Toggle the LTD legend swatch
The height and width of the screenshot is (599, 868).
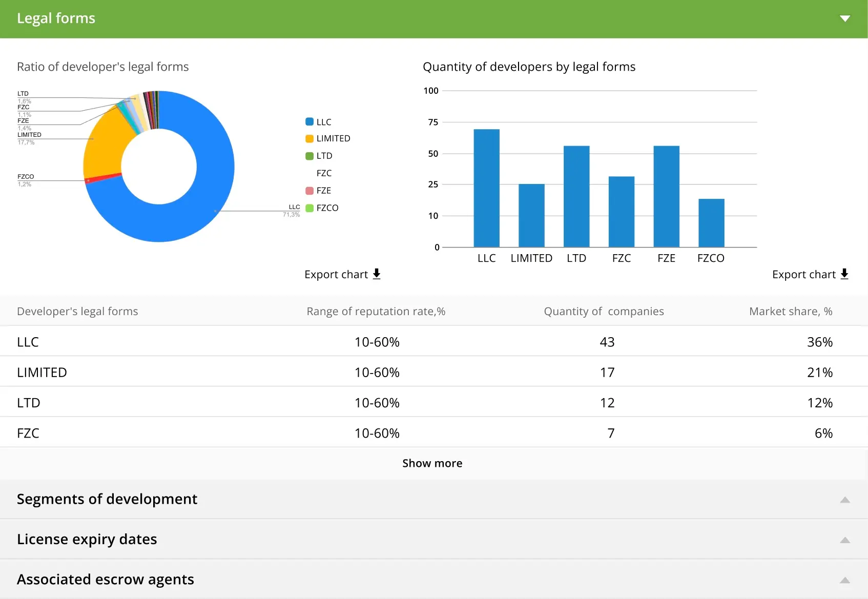pos(309,156)
